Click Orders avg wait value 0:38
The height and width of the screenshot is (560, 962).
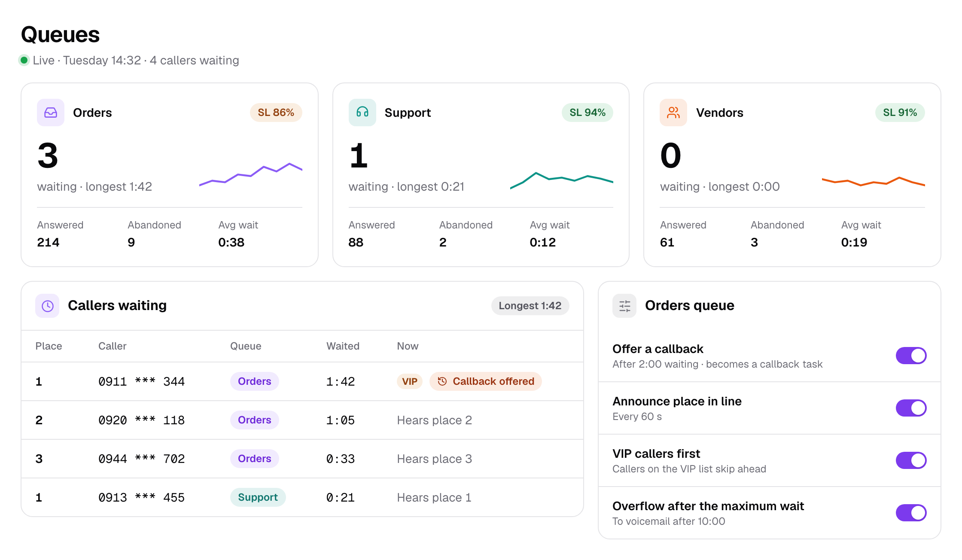point(231,243)
